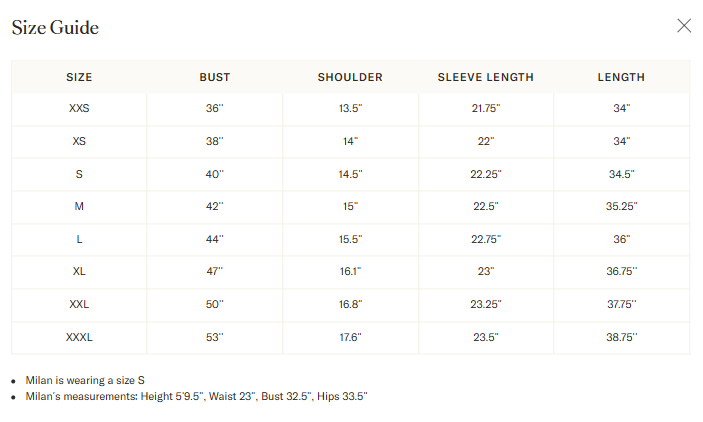Click the 22.75" sleeve length cell

click(x=486, y=239)
